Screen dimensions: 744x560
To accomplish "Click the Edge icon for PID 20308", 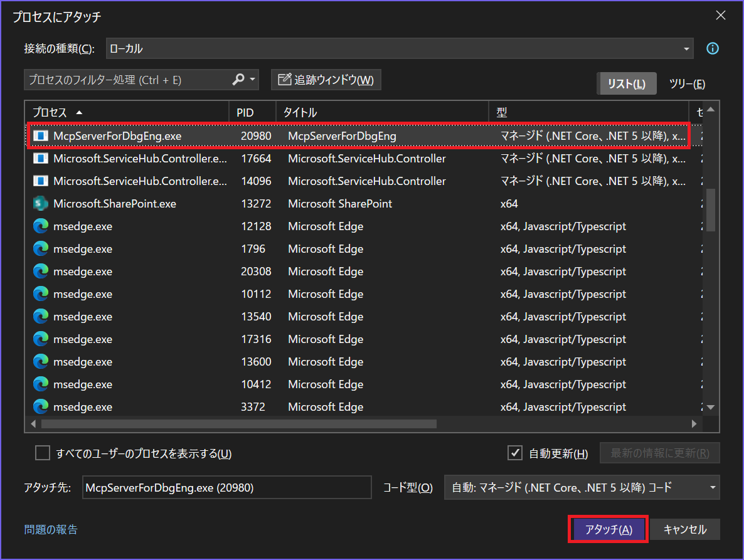I will [40, 272].
